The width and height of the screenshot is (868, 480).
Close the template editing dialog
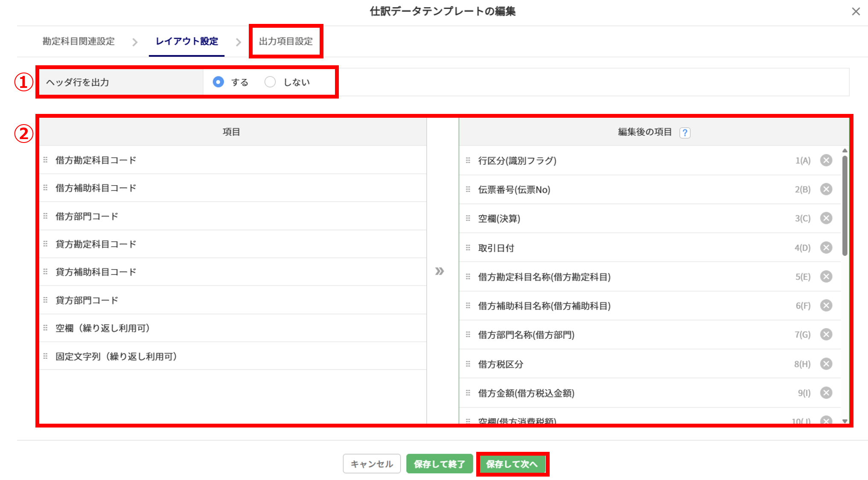856,12
